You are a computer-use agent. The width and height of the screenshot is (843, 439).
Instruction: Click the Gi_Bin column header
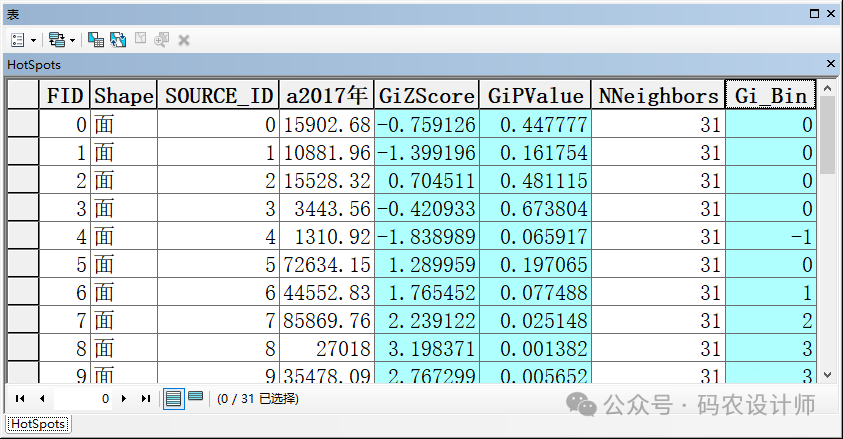click(770, 96)
